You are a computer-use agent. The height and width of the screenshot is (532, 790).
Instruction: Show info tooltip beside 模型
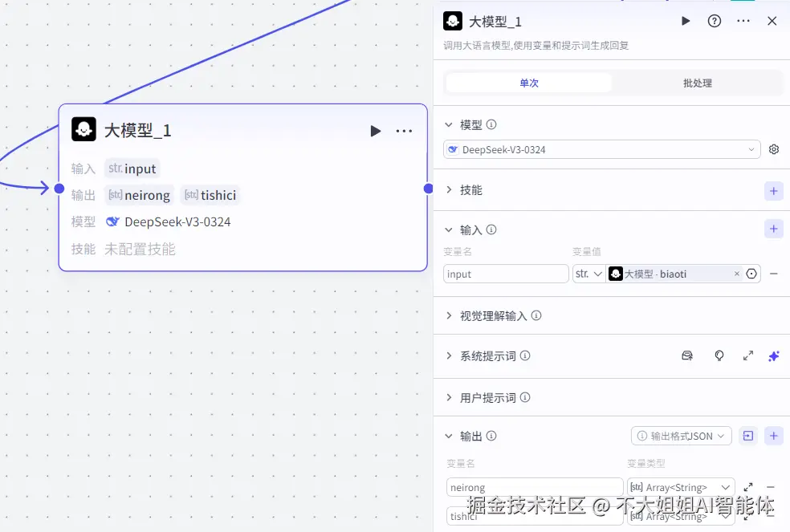click(x=491, y=124)
